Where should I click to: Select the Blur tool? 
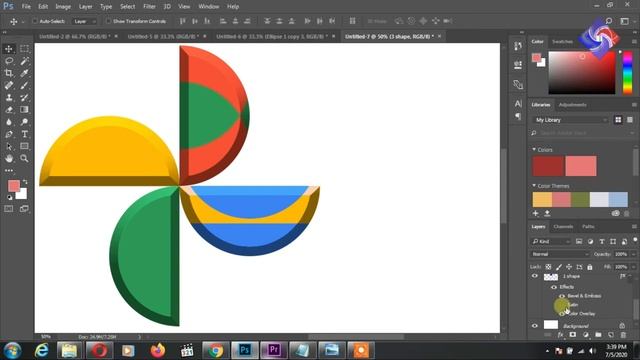point(9,122)
